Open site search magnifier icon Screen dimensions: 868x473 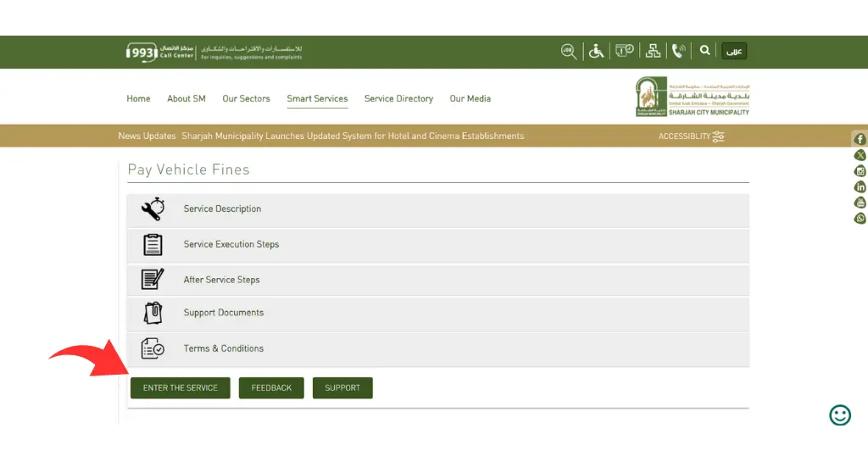pyautogui.click(x=704, y=50)
